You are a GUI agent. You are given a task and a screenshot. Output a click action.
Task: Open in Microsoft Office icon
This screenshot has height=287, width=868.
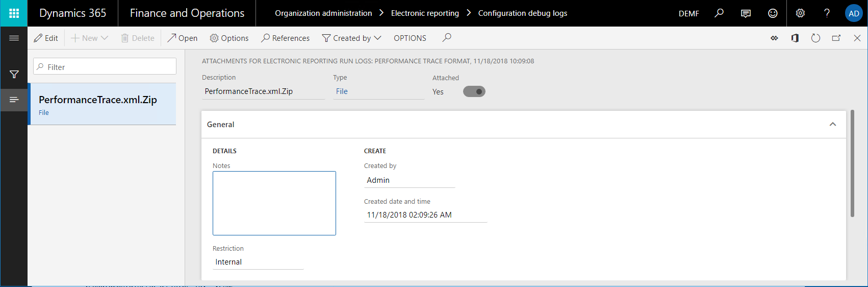[x=795, y=38]
